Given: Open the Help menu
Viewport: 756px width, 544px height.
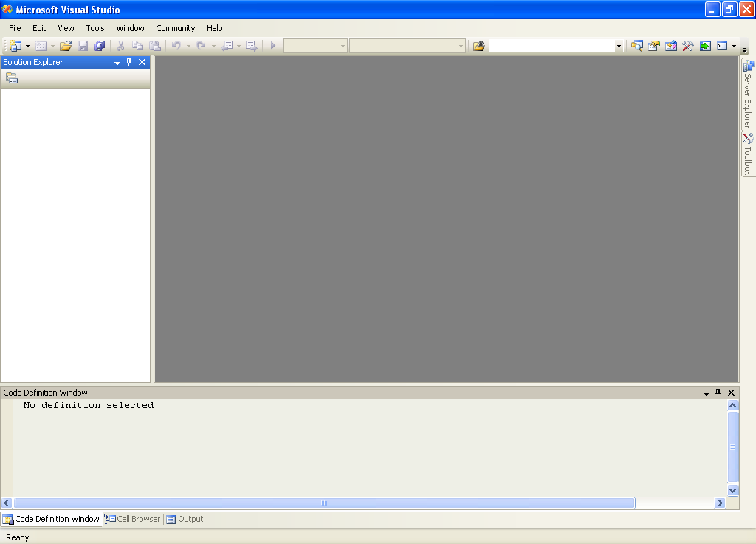Looking at the screenshot, I should pos(215,28).
